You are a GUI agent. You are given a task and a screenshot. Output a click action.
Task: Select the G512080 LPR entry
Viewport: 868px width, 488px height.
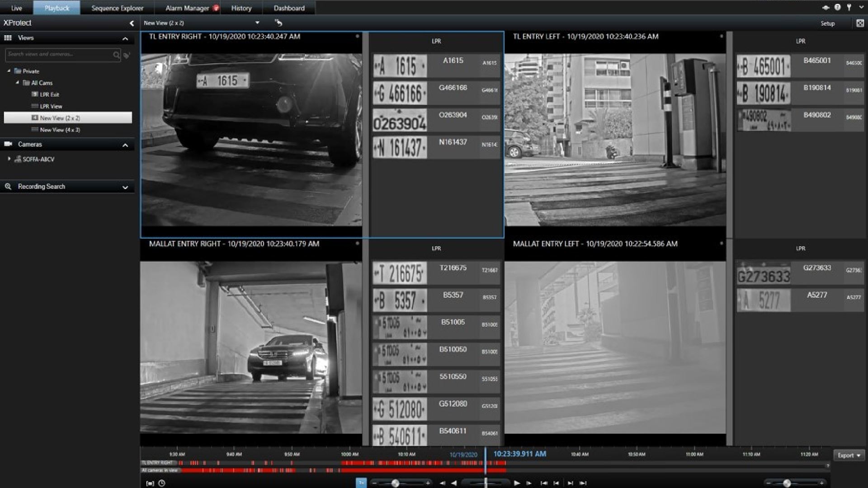pos(436,409)
